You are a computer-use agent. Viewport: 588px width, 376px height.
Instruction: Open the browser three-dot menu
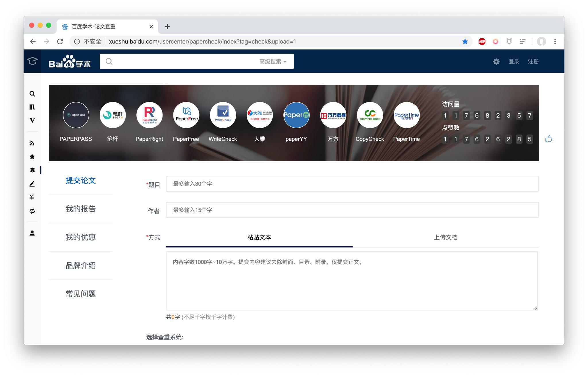[555, 41]
